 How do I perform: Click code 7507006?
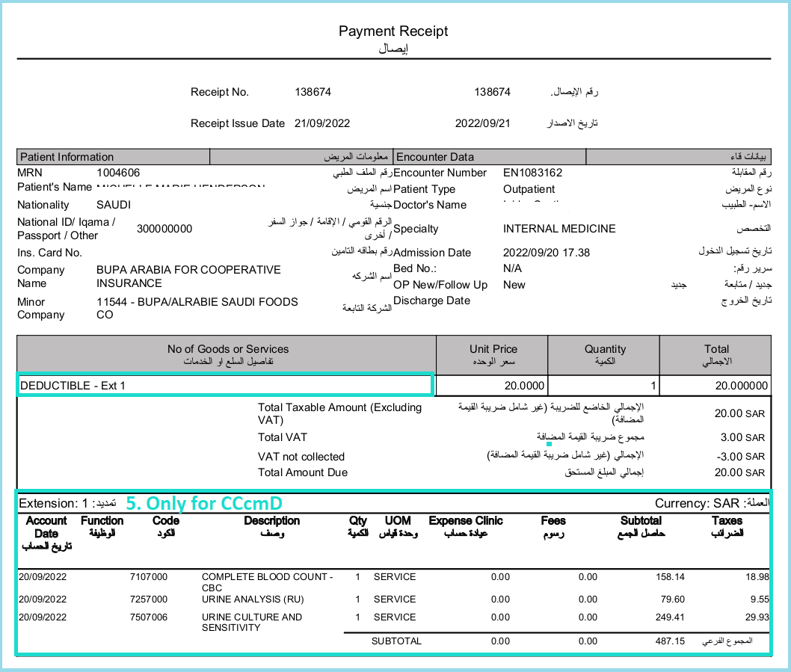tap(148, 617)
